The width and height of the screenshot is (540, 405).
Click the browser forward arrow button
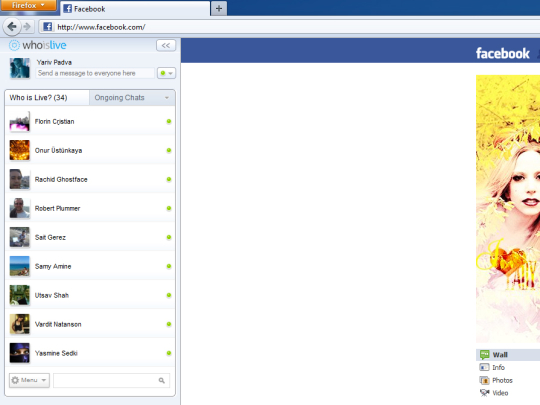tap(27, 27)
